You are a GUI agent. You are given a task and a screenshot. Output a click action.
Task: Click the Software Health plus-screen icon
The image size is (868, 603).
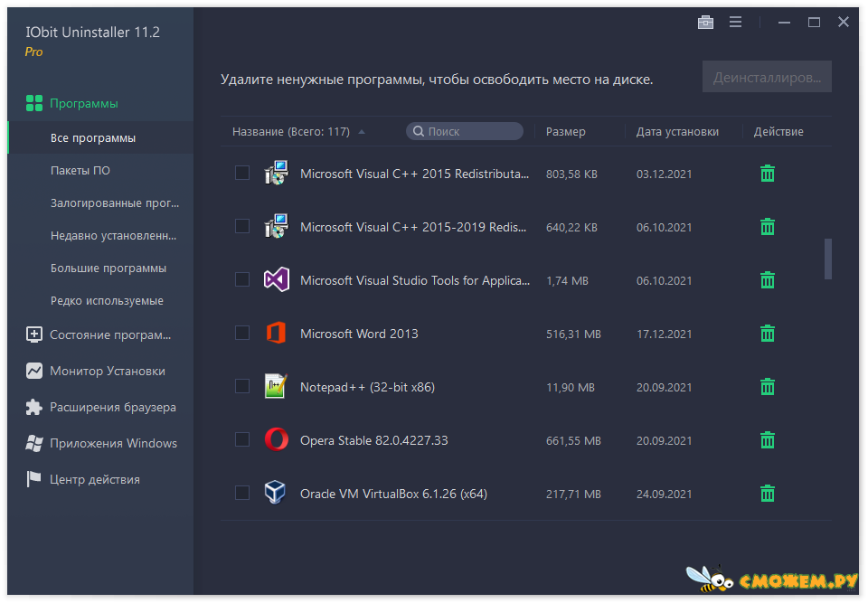[x=33, y=334]
